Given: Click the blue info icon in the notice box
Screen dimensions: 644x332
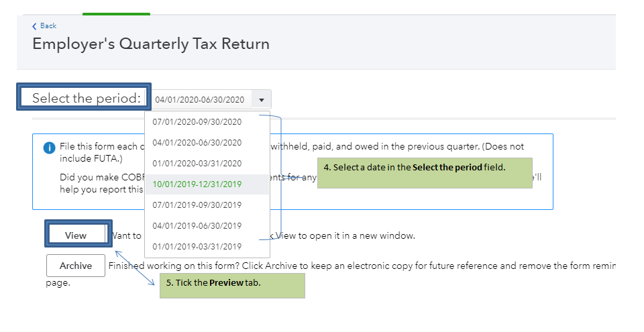Looking at the screenshot, I should 49,148.
